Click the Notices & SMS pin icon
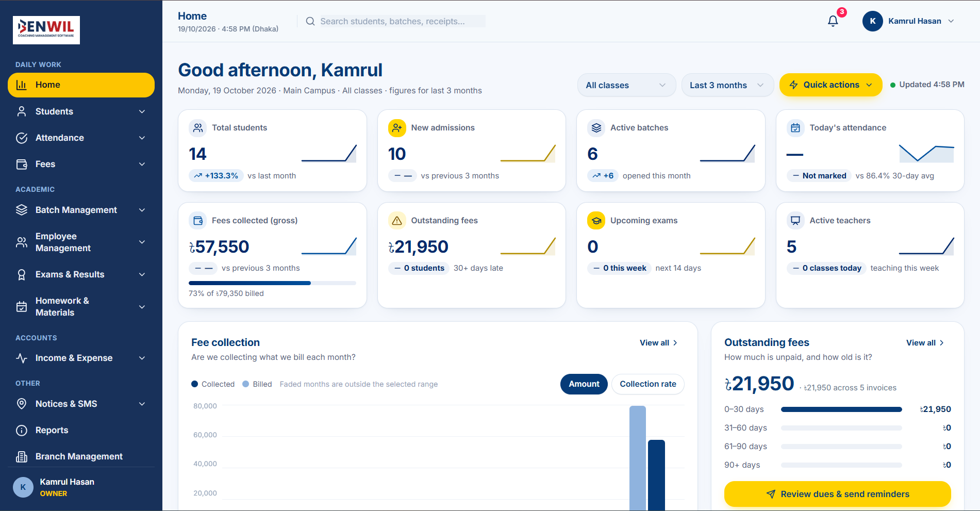This screenshot has height=511, width=980. (22, 404)
